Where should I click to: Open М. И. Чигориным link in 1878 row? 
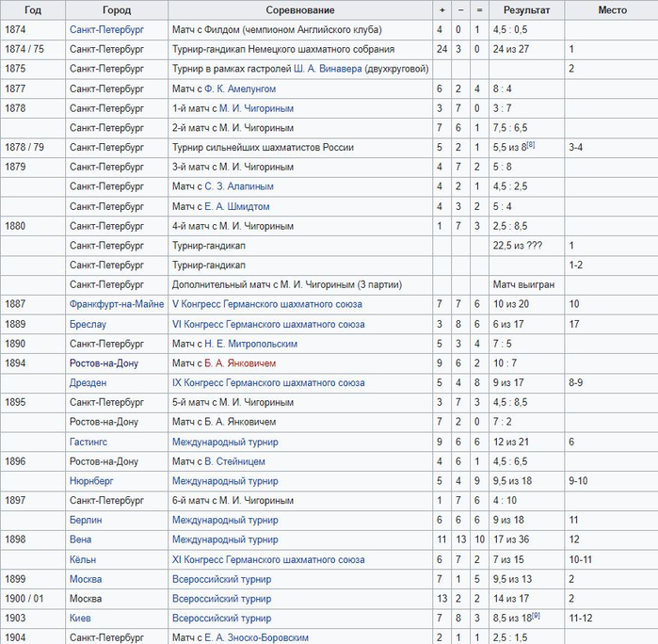256,108
